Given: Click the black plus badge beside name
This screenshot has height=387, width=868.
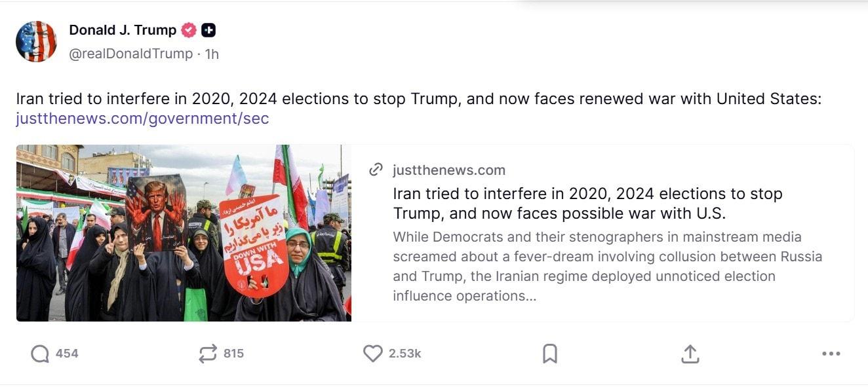Looking at the screenshot, I should click(x=208, y=30).
